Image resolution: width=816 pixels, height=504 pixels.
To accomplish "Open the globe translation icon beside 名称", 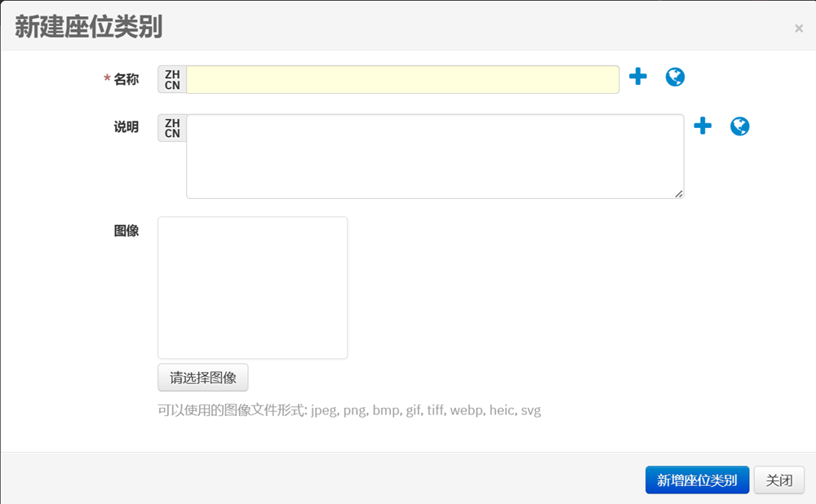I will pyautogui.click(x=675, y=77).
